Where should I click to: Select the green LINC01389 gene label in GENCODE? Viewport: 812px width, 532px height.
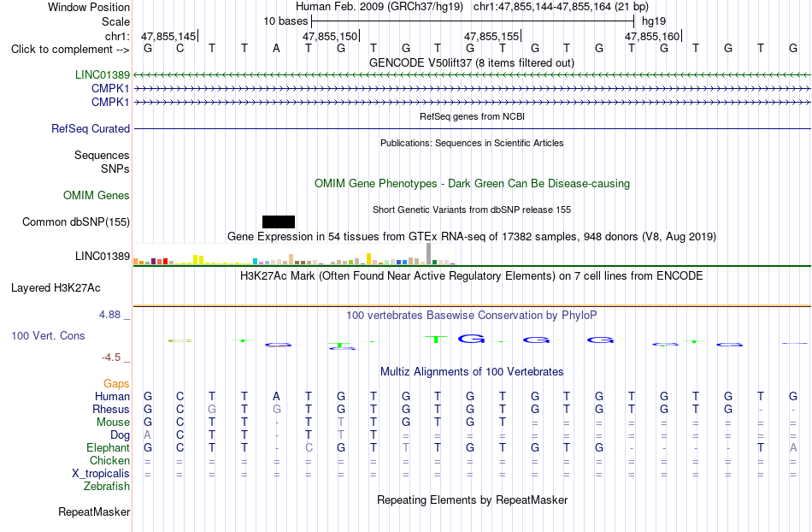(103, 74)
